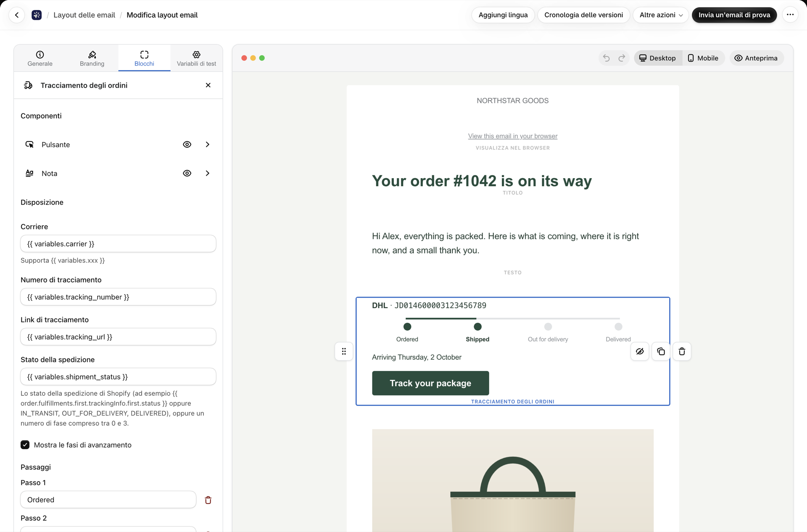Click the undo arrow
This screenshot has width=807, height=532.
(606, 58)
